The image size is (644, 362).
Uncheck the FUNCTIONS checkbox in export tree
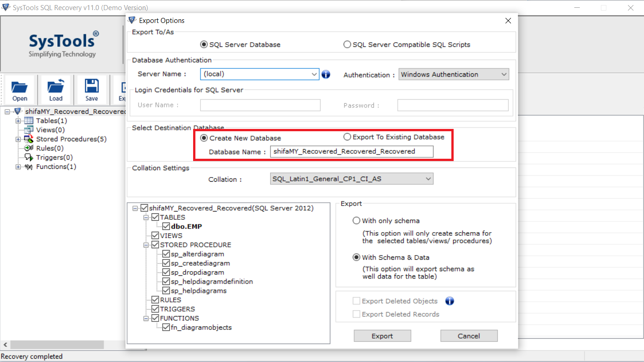[x=155, y=318]
